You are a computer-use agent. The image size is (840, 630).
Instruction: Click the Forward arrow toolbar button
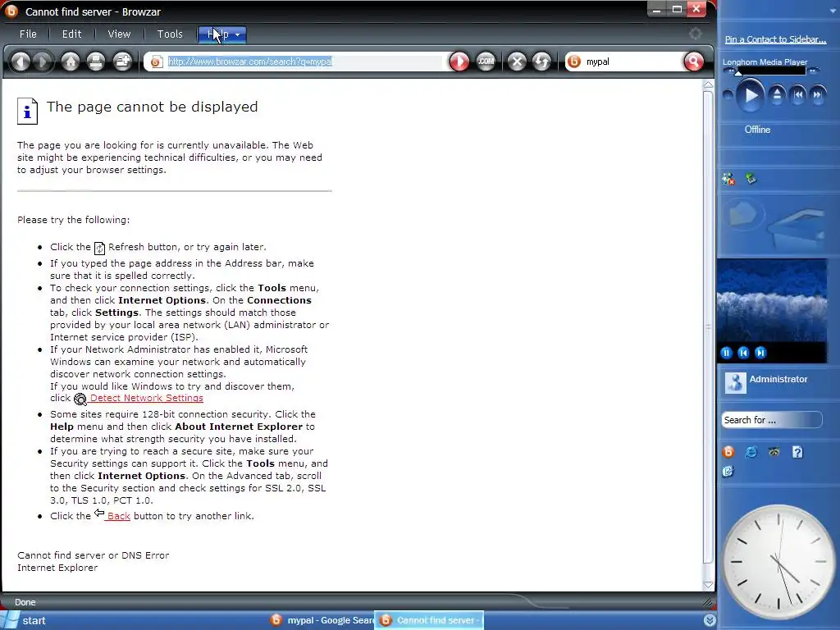tap(43, 62)
